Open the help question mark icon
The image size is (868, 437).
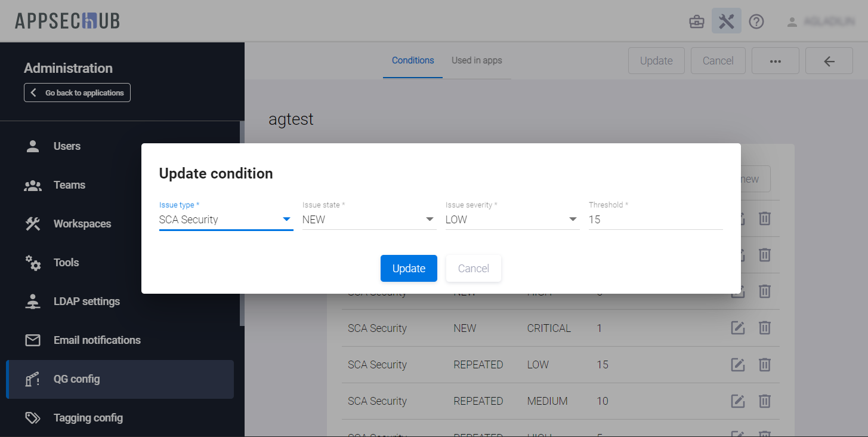(x=756, y=22)
